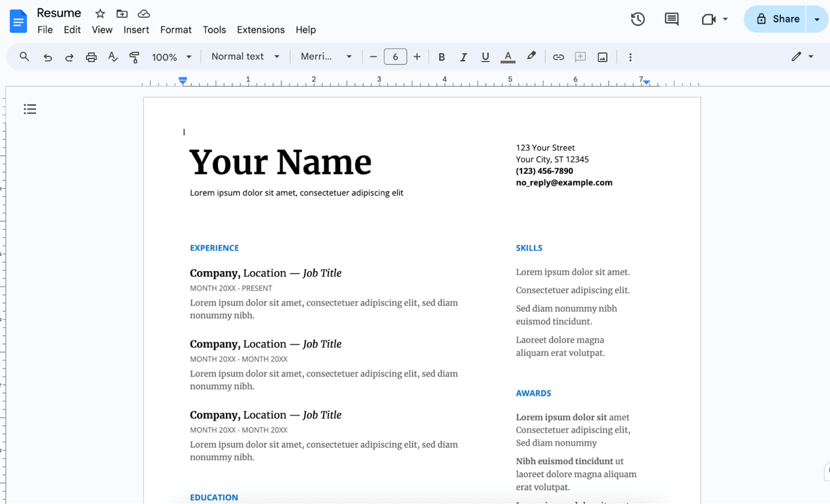Insert an image
This screenshot has width=830, height=504.
coord(602,57)
